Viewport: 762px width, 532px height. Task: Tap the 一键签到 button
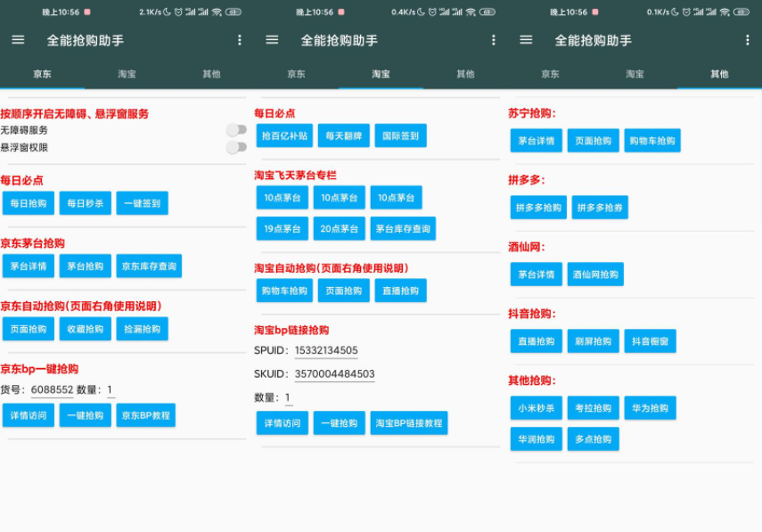tap(142, 203)
